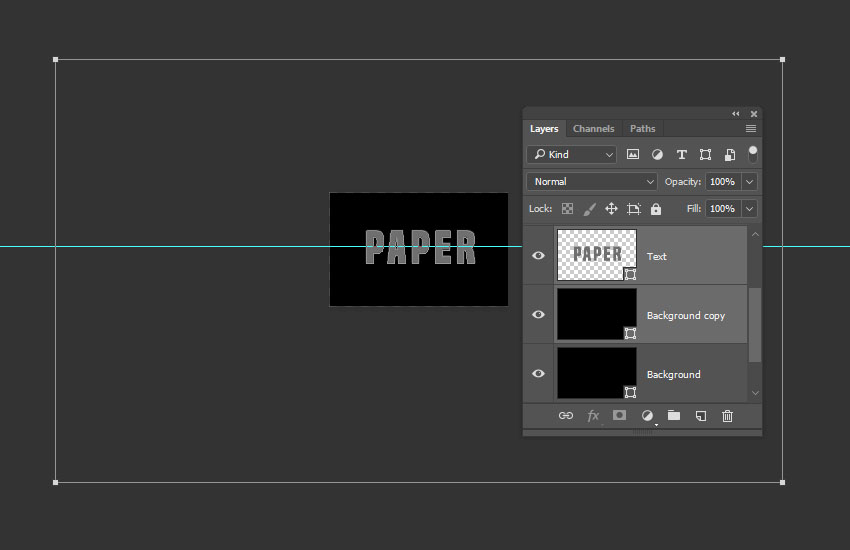Open the Opacity slider dropdown arrow
This screenshot has width=850, height=550.
(x=749, y=182)
